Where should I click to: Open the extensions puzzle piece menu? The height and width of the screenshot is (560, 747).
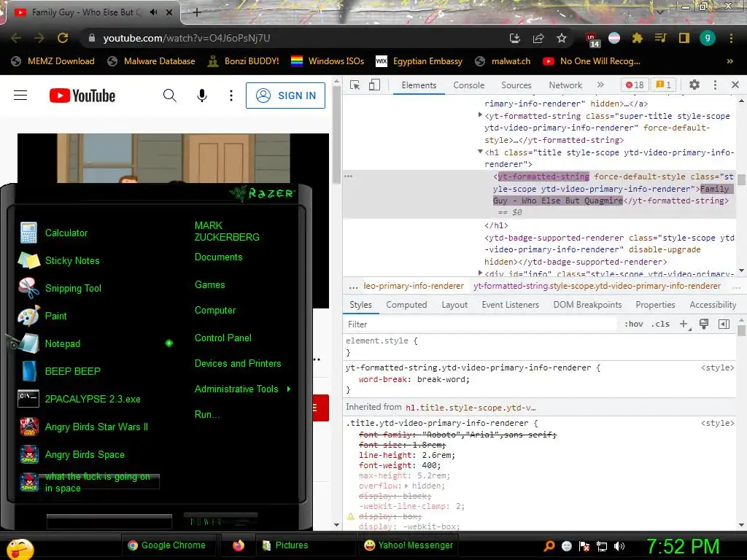pos(638,38)
